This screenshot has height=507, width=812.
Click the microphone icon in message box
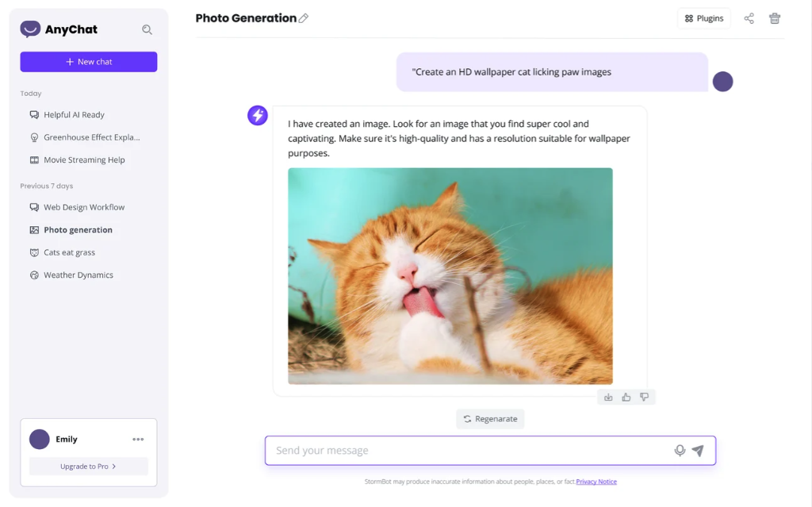tap(680, 451)
